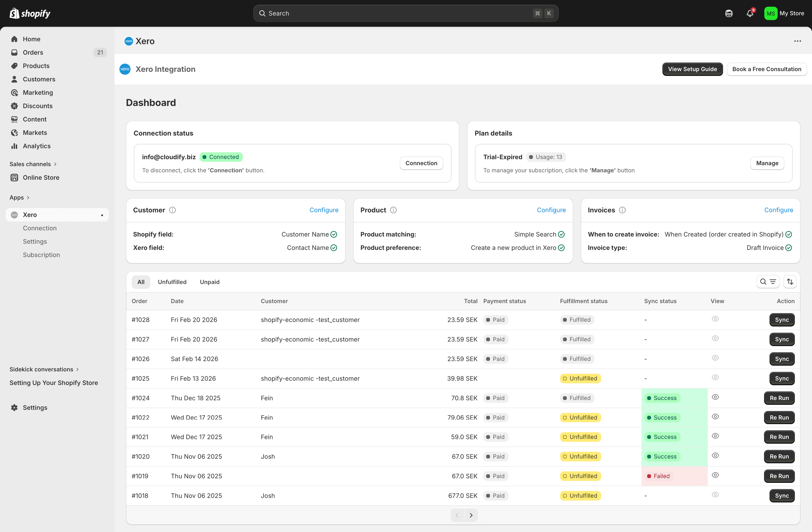Click the eye icon for failed order #1019
This screenshot has width=812, height=532.
click(x=715, y=475)
